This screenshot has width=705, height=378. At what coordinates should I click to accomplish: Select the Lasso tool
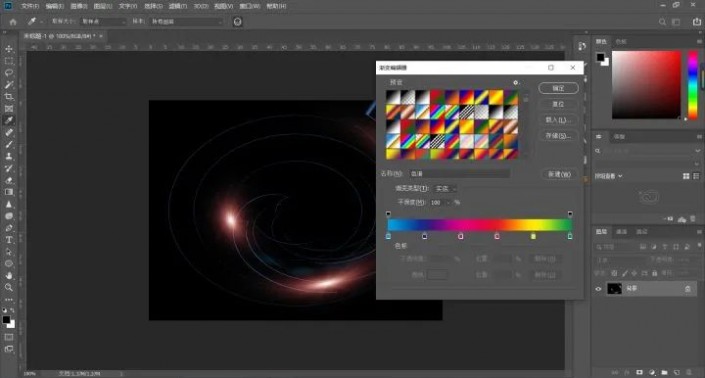[x=9, y=73]
